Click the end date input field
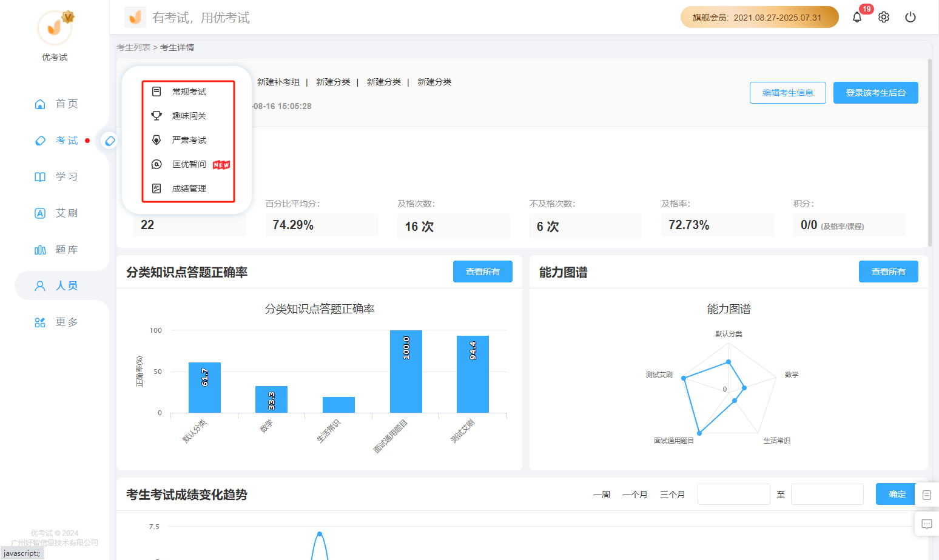Viewport: 939px width, 560px height. [x=827, y=494]
